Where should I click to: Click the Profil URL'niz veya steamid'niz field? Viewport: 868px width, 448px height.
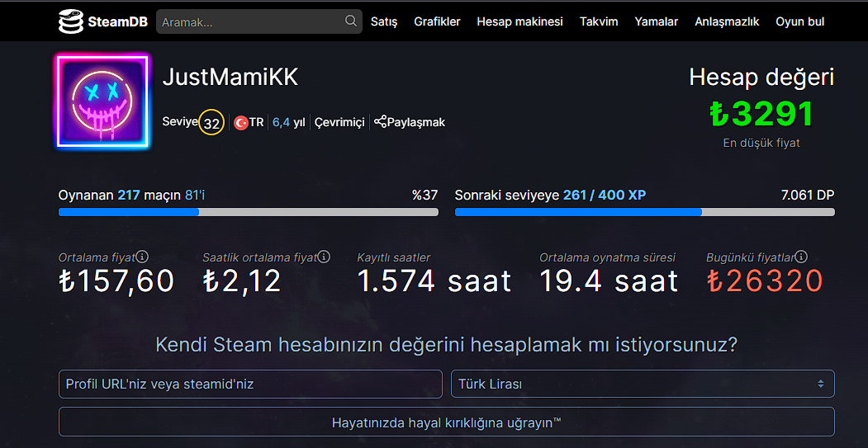250,384
